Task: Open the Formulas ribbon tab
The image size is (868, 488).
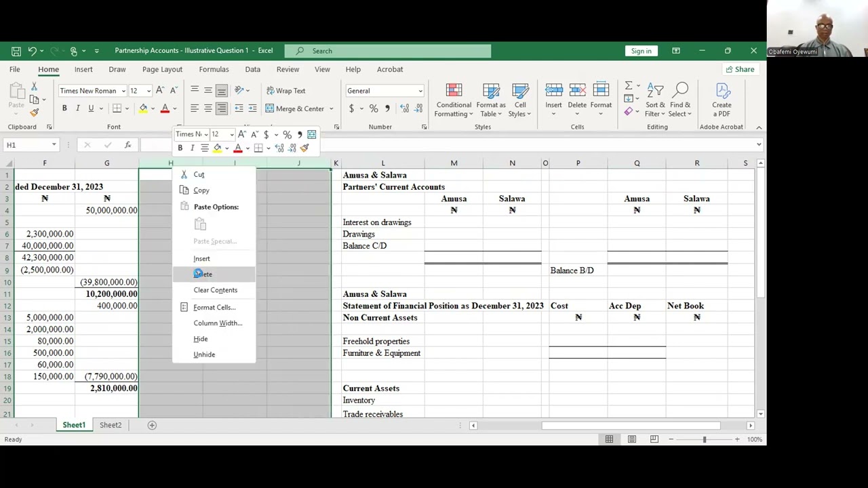Action: (x=214, y=69)
